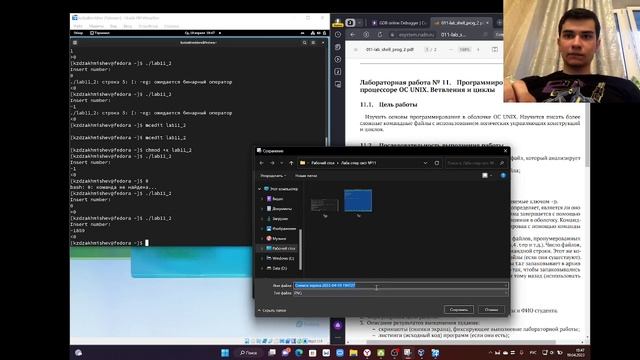Select Загрузки in navigation tree

coord(280,219)
